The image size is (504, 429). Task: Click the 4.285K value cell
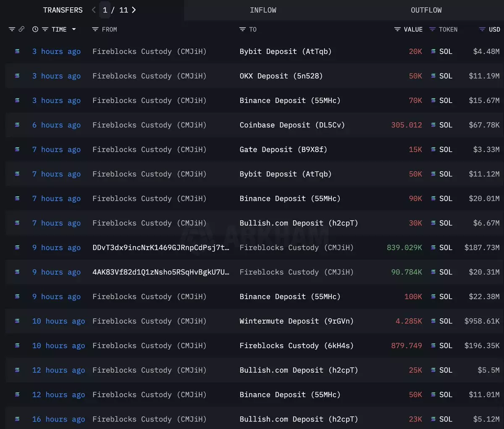tap(409, 321)
